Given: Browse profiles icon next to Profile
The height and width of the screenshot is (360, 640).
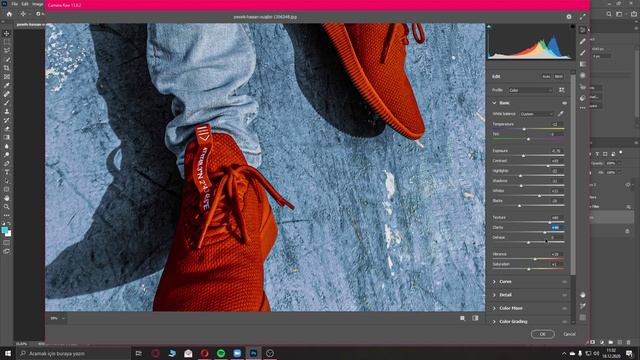Looking at the screenshot, I should click(562, 90).
